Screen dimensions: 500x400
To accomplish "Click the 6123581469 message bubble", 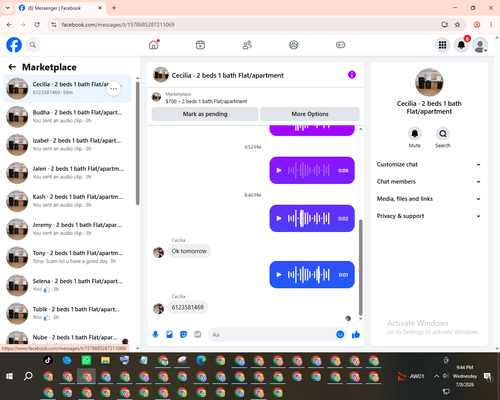I will pyautogui.click(x=187, y=307).
